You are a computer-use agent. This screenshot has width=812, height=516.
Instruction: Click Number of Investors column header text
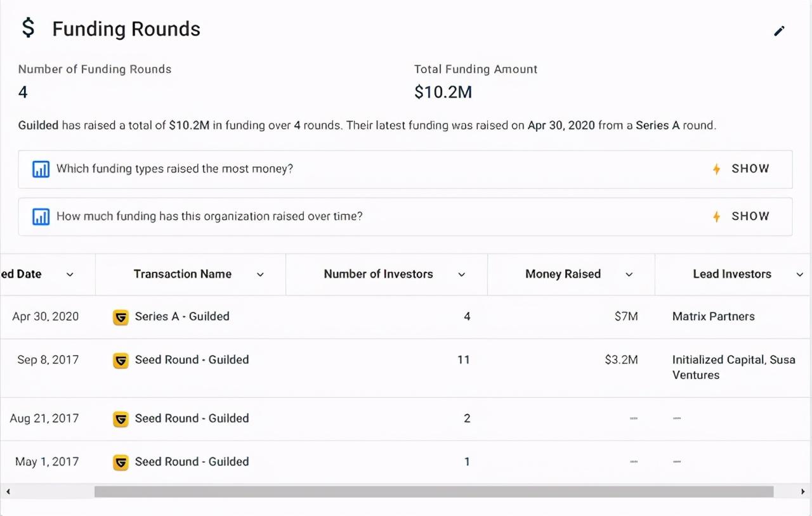tap(378, 274)
